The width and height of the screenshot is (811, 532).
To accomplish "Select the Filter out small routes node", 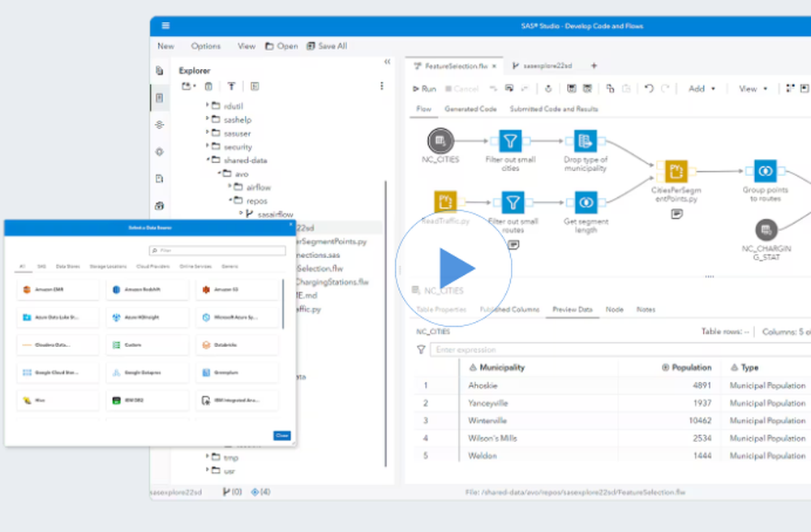I will coord(513,202).
